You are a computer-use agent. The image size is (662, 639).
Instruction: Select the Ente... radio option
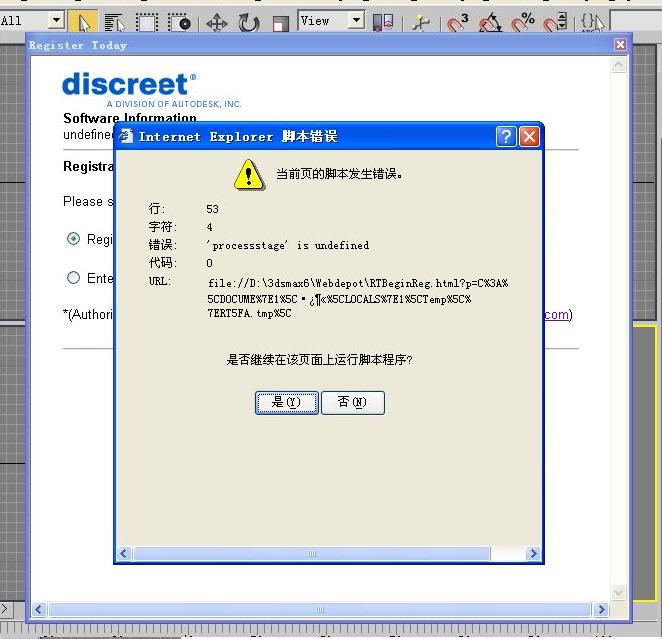tap(73, 278)
